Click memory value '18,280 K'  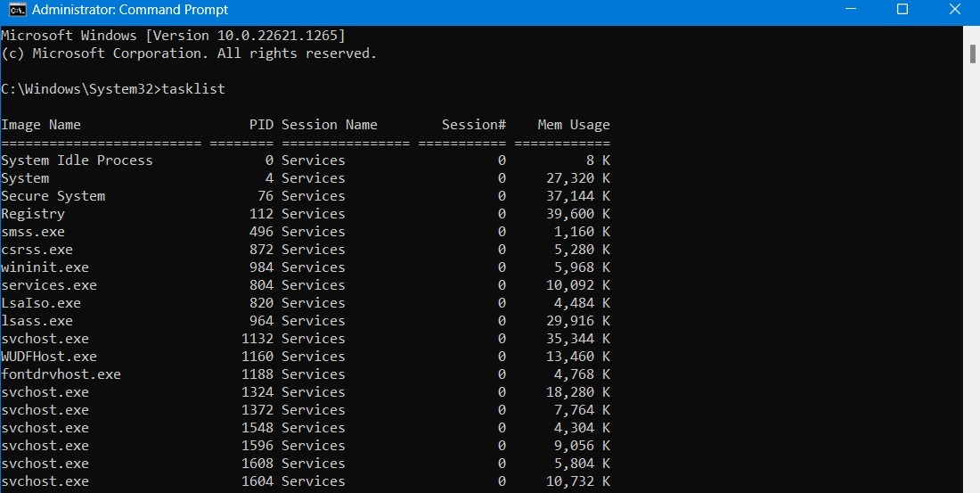click(578, 392)
